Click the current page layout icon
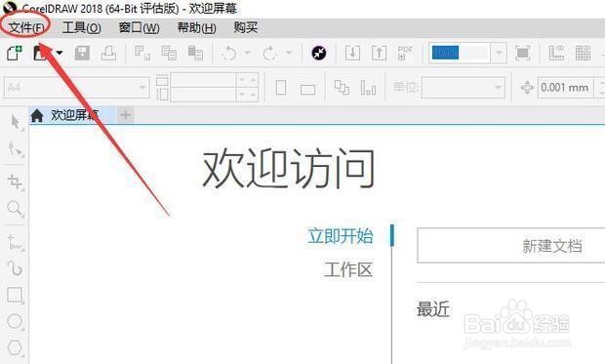This screenshot has height=364, width=605. point(368,88)
